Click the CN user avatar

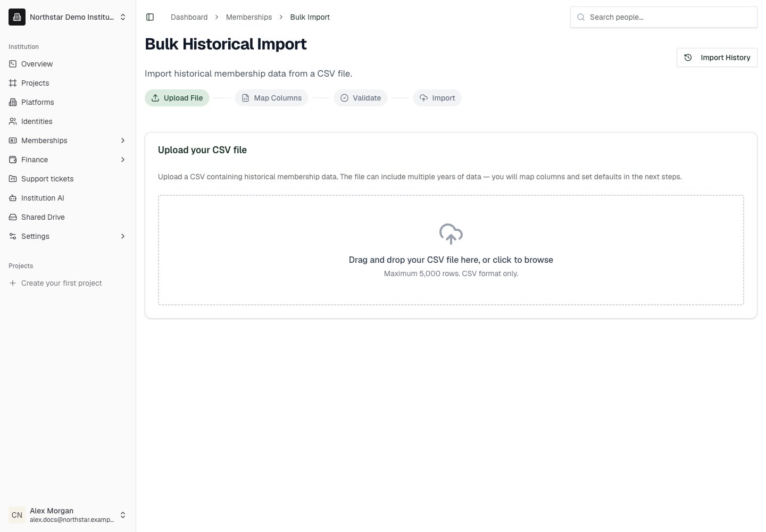click(x=17, y=515)
